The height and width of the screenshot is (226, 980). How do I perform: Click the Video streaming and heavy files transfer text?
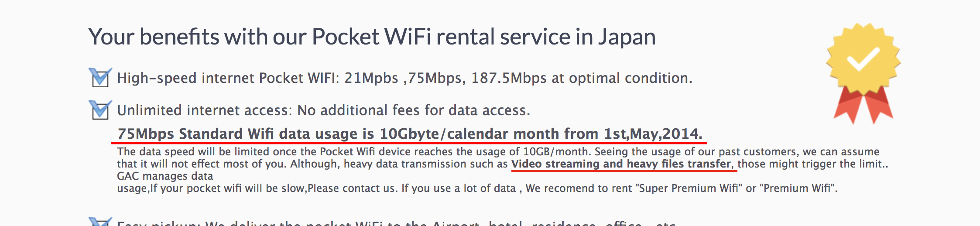(x=623, y=164)
